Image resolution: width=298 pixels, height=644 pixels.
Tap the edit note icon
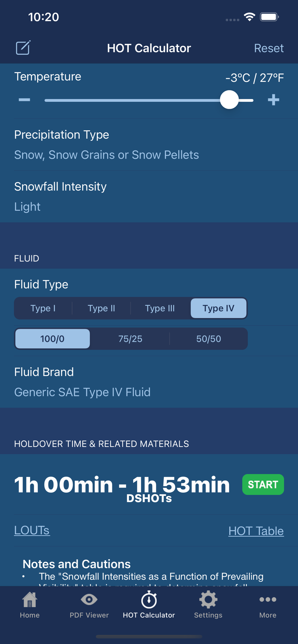pos(23,48)
